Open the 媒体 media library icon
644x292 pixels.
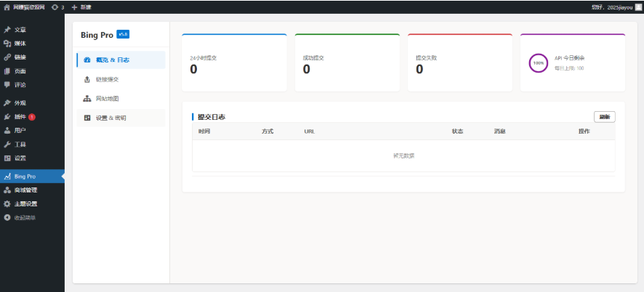coord(7,44)
